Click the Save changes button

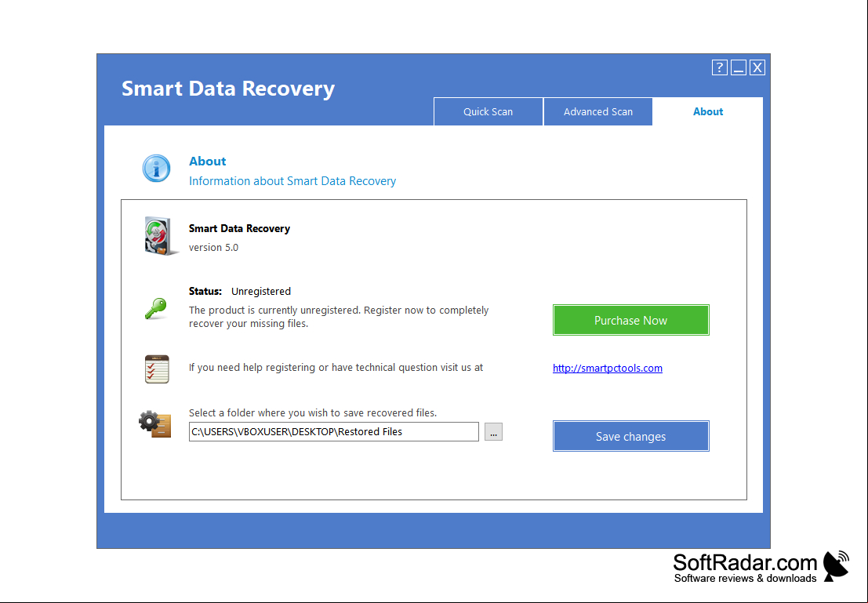tap(630, 436)
